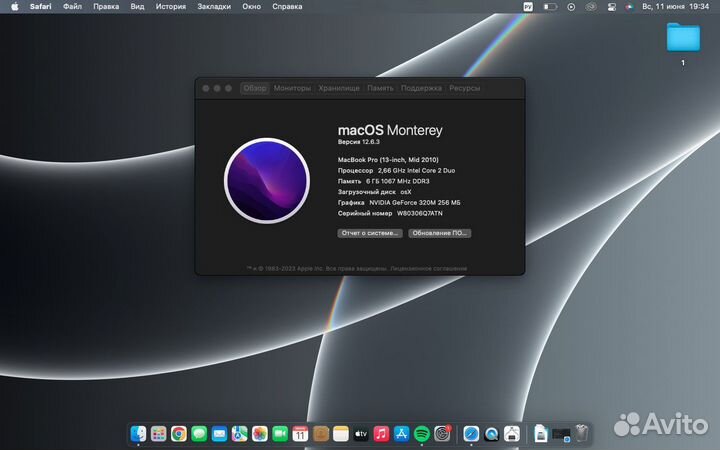
Task: Click the Creative Cloud menu bar icon
Action: (591, 7)
